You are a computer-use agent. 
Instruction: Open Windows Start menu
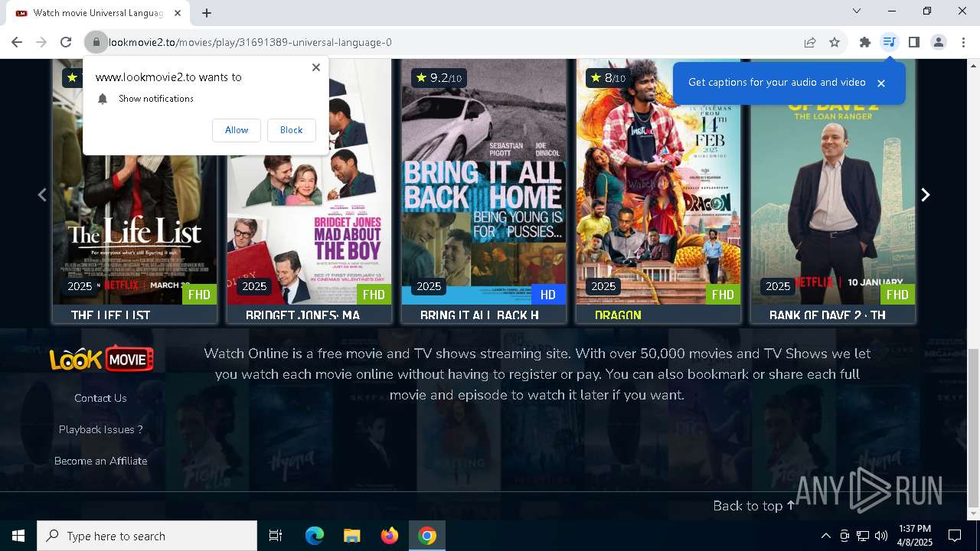18,536
